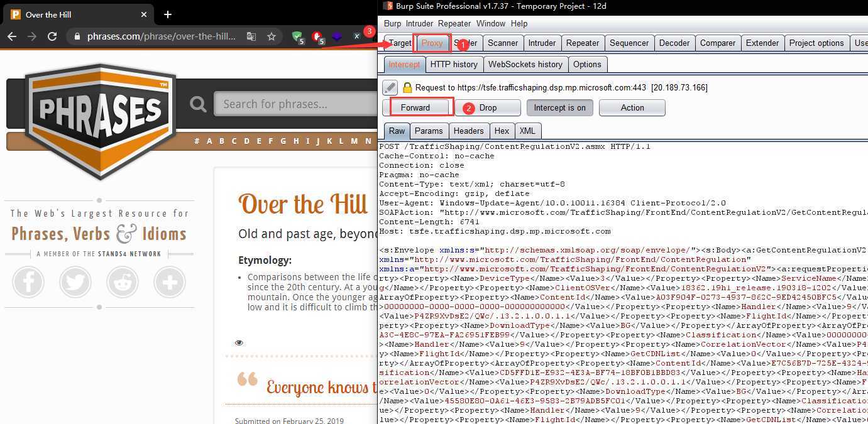Show the Hex request view
This screenshot has height=424, width=868.
(502, 131)
